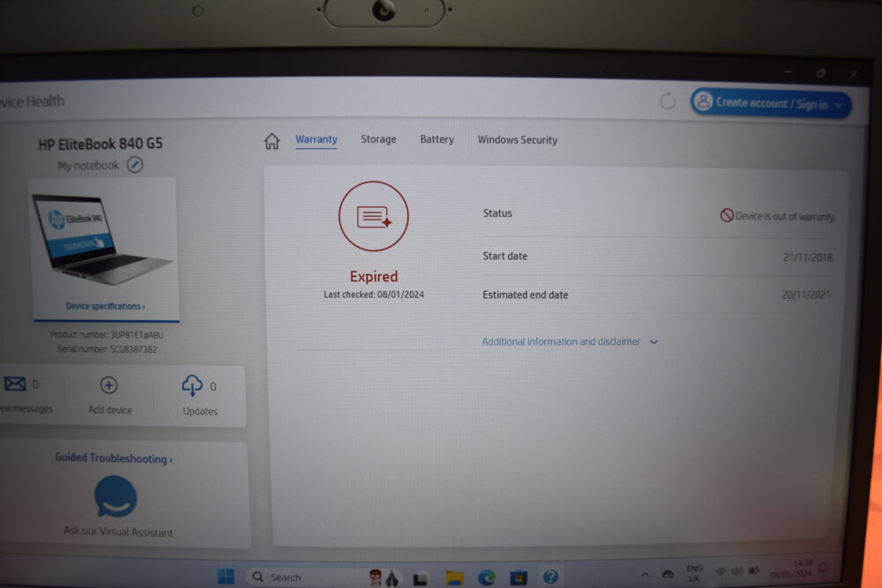Switch to the Storage tab

coord(378,139)
